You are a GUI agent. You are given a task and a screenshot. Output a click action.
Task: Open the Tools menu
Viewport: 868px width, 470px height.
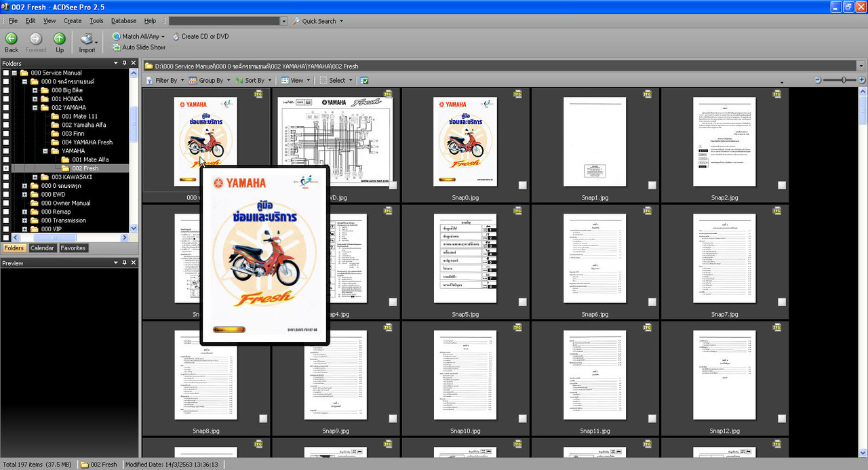tap(96, 21)
